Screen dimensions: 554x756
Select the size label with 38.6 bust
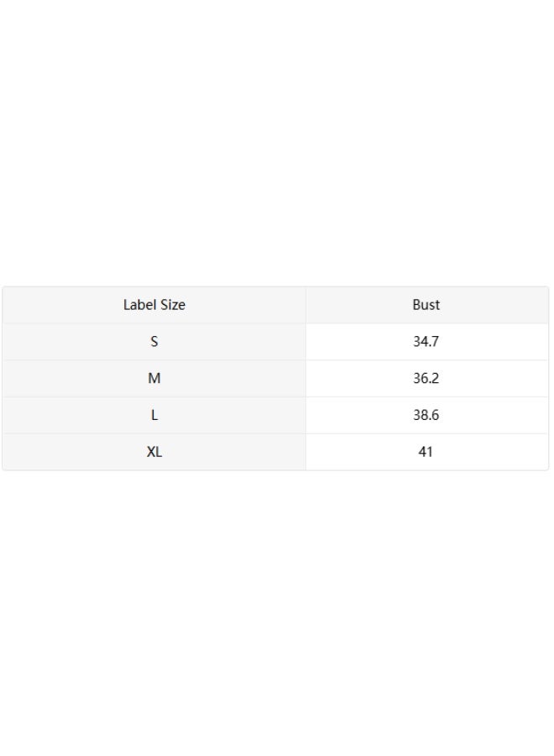tap(154, 415)
